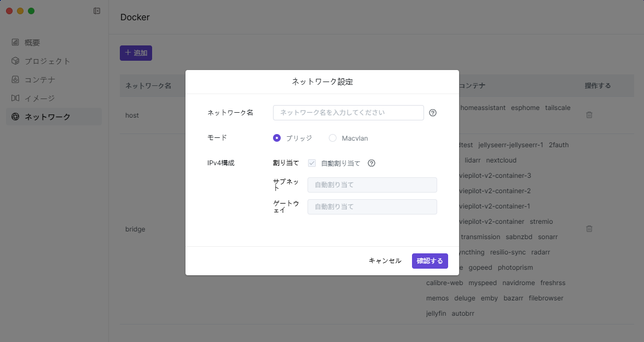Delete the host network via trash icon
The image size is (644, 342).
589,115
